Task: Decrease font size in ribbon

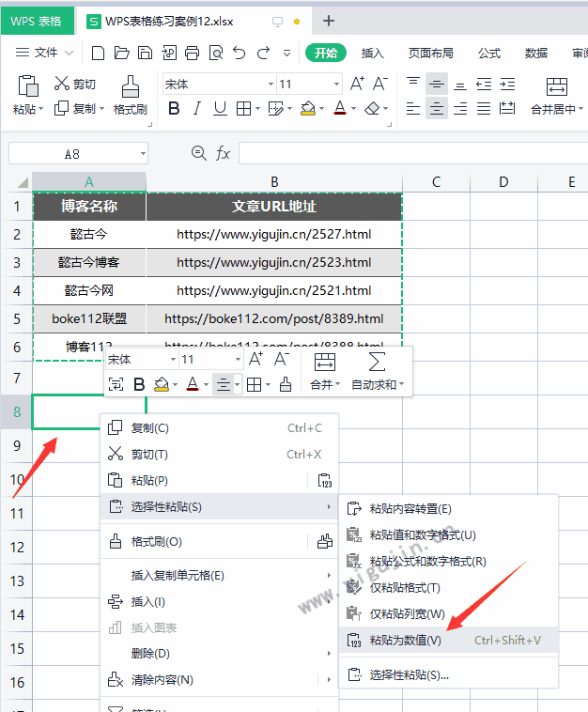Action: click(380, 84)
